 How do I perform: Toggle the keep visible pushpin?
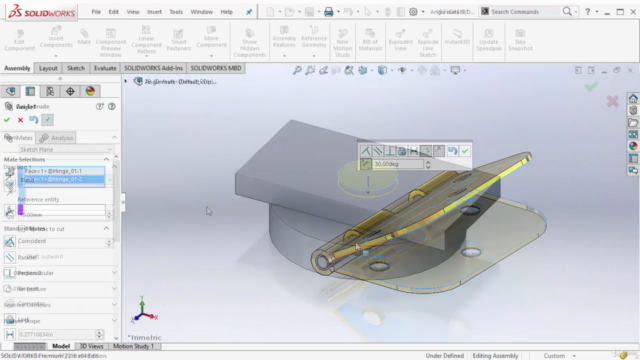(47, 120)
